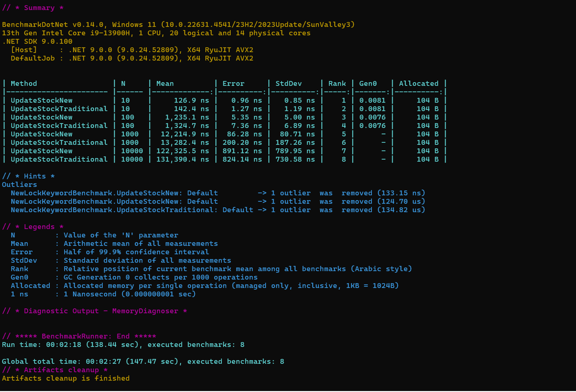Click the 126.9 ns mean value
The width and height of the screenshot is (576, 392).
191,100
